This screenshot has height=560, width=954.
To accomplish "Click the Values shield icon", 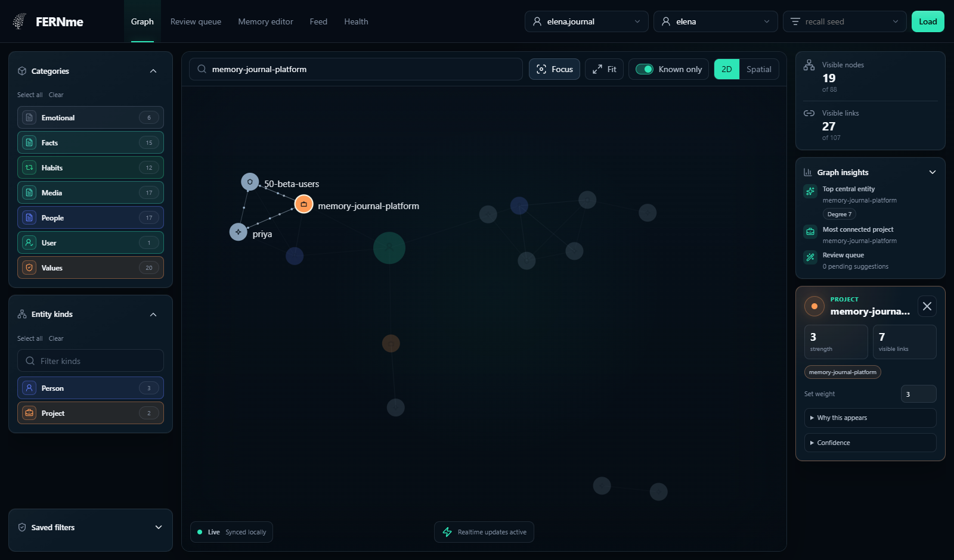I will click(29, 267).
